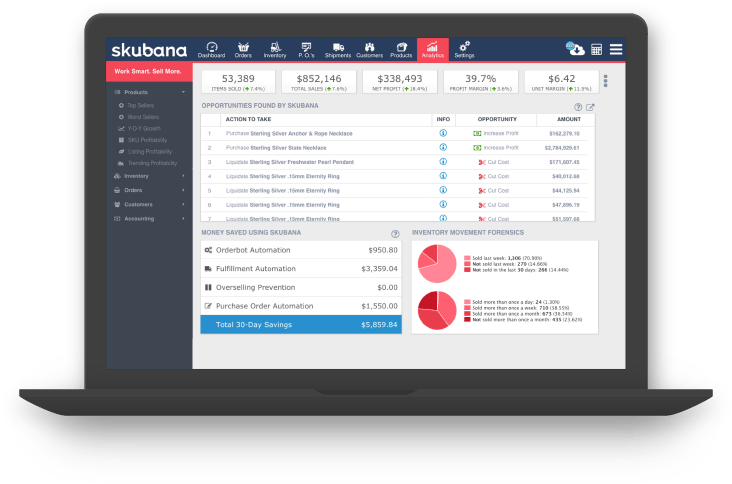The image size is (732, 484).
Task: Open the Shipments truck icon
Action: pos(338,49)
